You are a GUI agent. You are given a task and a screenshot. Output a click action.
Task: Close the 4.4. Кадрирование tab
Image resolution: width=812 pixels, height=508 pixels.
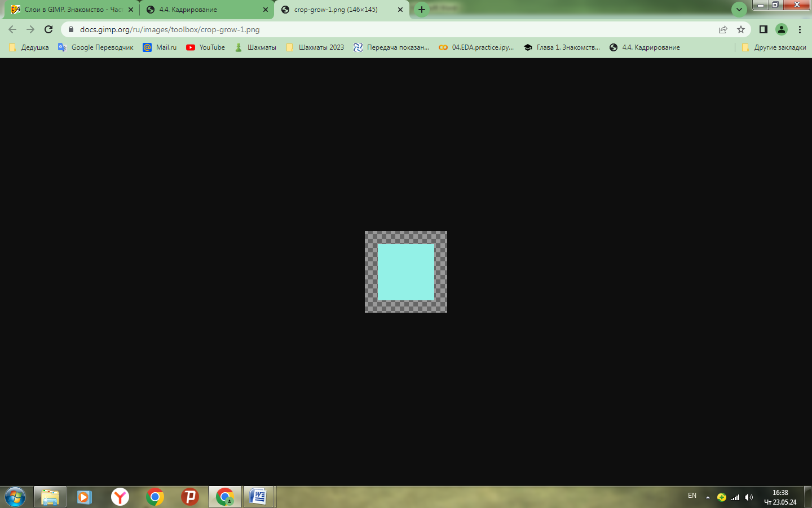pos(266,10)
